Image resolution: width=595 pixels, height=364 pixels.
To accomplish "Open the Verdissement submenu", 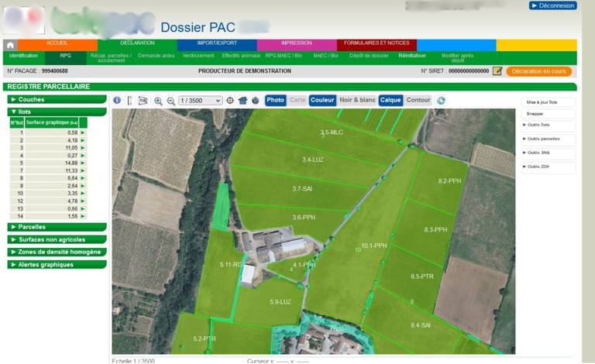I will 198,56.
